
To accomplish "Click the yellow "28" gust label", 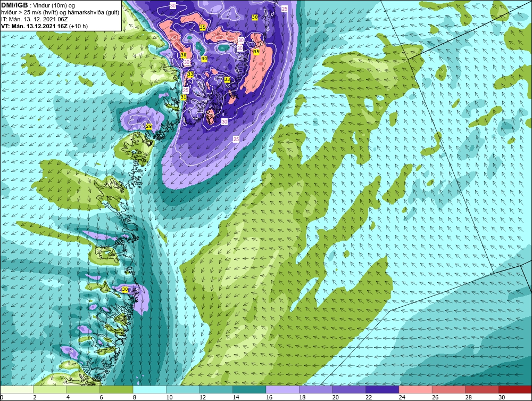I will click(x=148, y=126).
